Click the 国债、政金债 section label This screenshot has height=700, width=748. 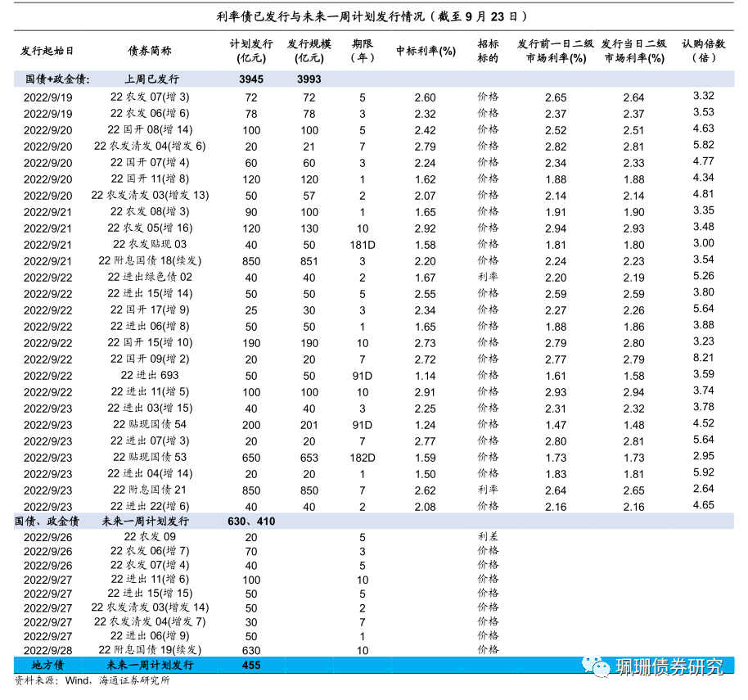point(47,521)
